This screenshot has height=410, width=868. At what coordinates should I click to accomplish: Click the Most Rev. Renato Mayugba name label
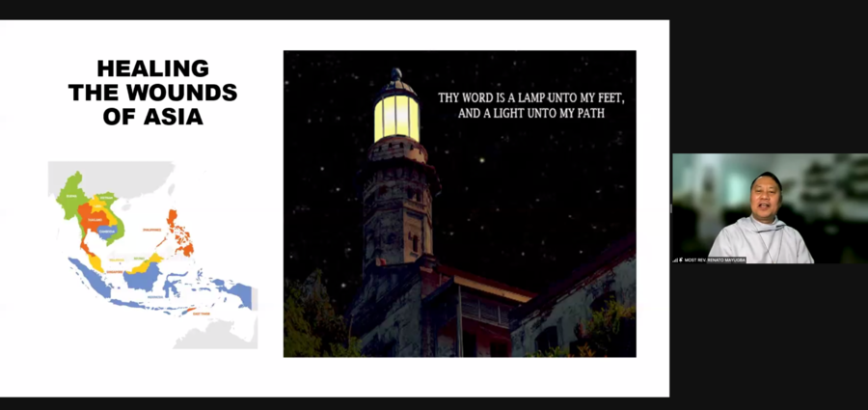pos(715,260)
